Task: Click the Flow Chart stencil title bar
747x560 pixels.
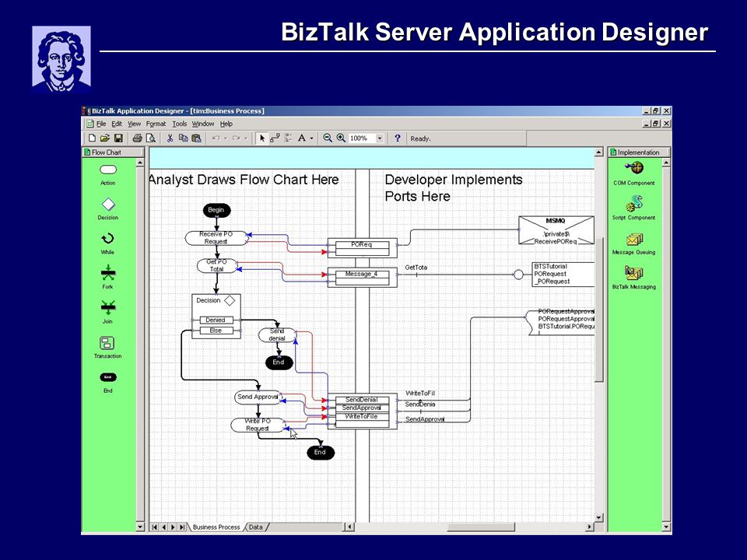Action: [x=114, y=152]
